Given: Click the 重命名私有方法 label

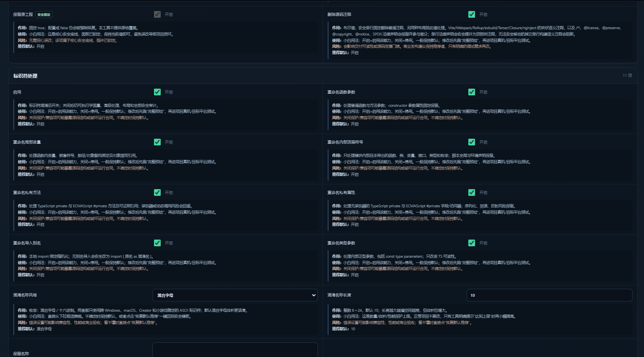Looking at the screenshot, I should tap(27, 193).
